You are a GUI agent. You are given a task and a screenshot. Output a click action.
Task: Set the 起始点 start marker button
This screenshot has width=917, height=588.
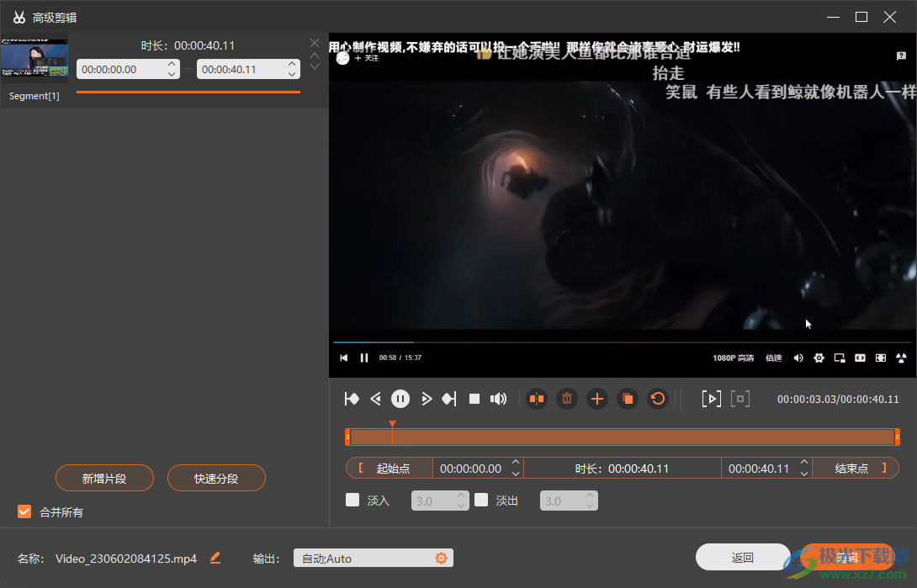(x=390, y=469)
